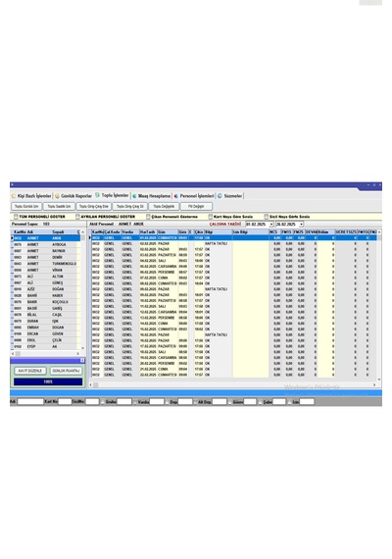Click the Adı filter input field
392x559 pixels.
coord(30,402)
